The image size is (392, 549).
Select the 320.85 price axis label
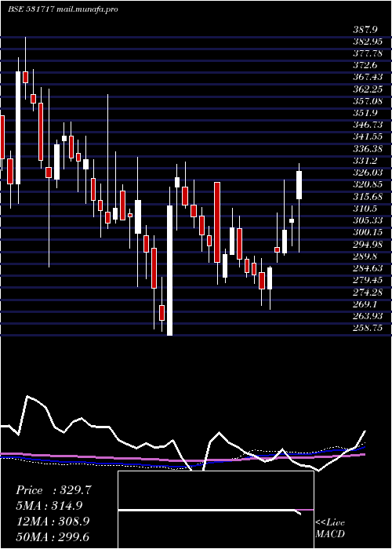(x=368, y=185)
